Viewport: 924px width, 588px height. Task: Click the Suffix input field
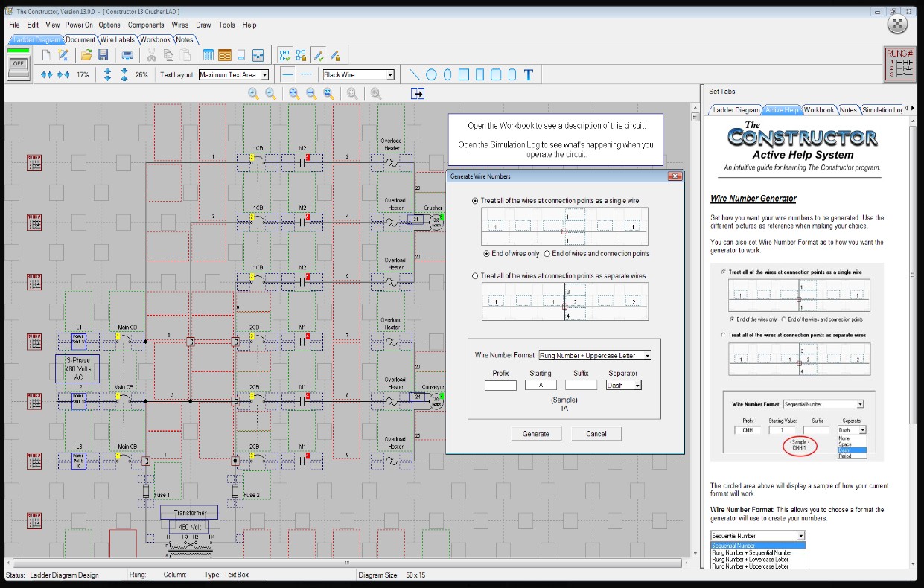point(581,386)
